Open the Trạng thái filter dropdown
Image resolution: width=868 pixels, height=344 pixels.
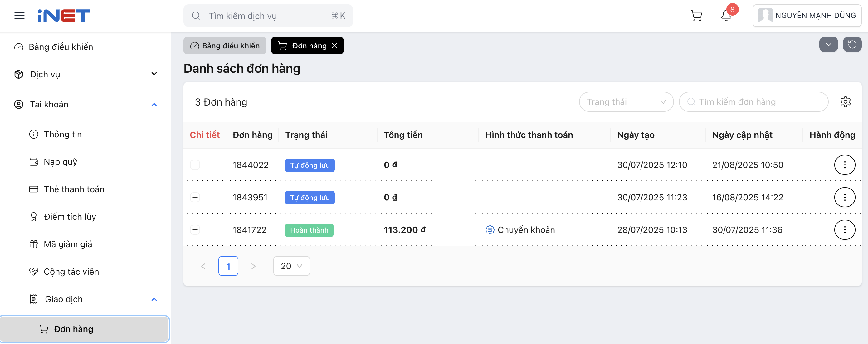pos(626,102)
